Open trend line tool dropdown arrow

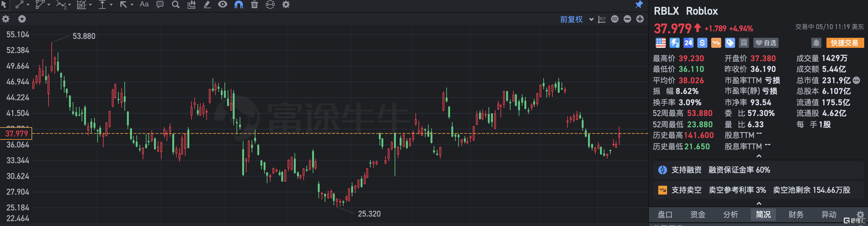(x=28, y=5)
